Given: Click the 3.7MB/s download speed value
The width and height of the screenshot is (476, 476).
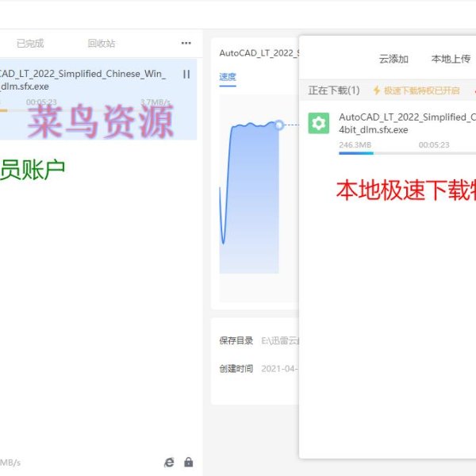Looking at the screenshot, I should 155,102.
